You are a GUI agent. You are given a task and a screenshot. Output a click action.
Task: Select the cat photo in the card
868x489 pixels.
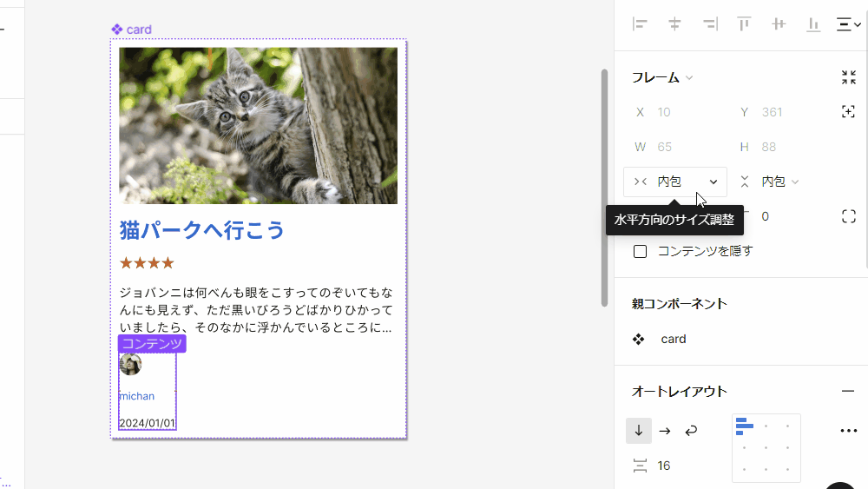(x=258, y=126)
